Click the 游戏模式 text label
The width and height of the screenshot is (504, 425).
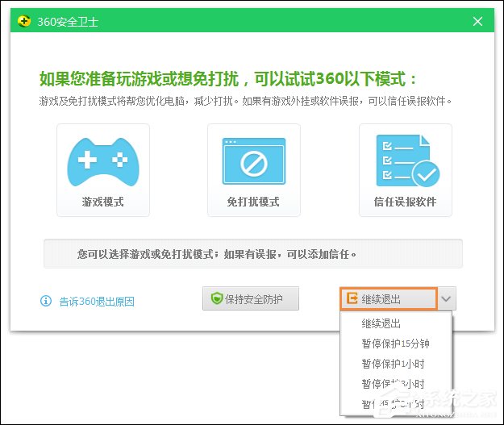(102, 202)
